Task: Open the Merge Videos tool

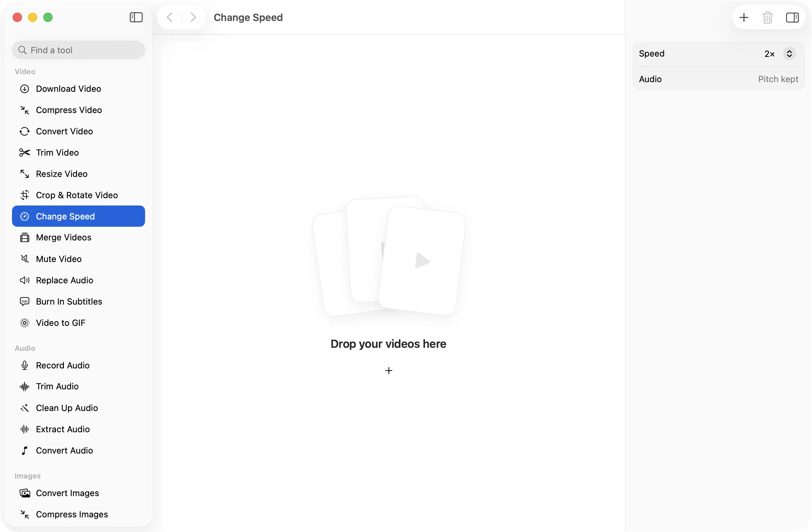Action: click(79, 237)
